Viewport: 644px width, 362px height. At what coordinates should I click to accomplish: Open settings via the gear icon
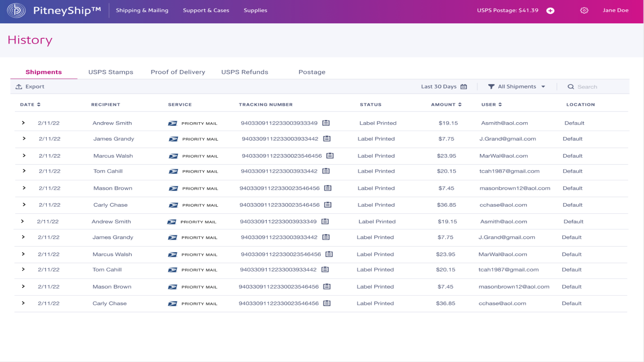click(x=584, y=10)
